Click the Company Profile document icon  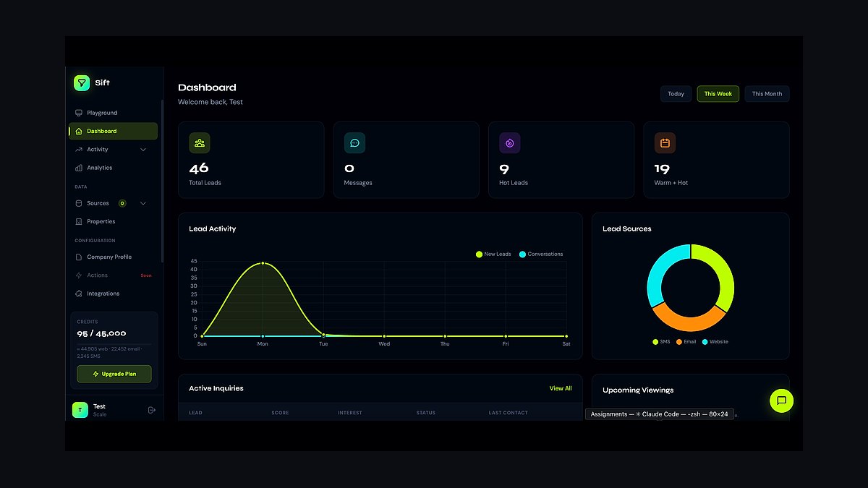click(x=79, y=257)
